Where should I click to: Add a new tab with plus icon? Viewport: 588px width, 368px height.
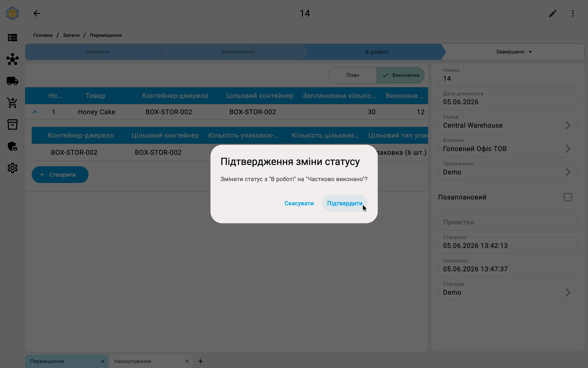click(x=200, y=361)
